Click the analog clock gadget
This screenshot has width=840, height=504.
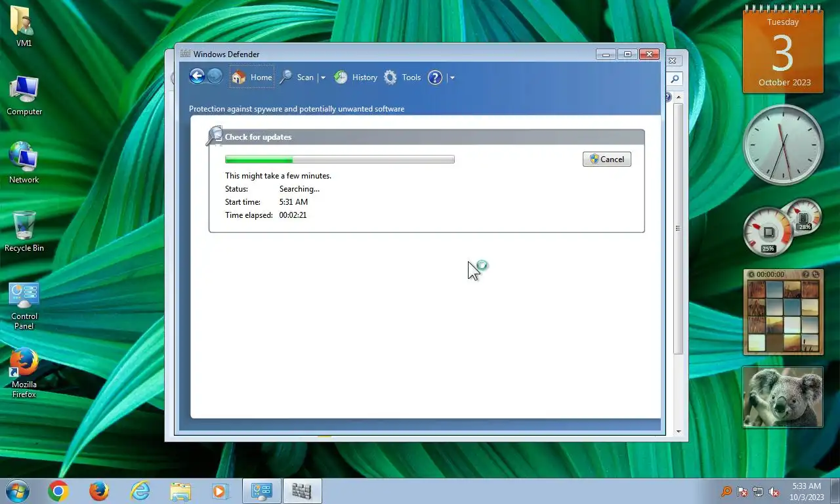coord(783,145)
